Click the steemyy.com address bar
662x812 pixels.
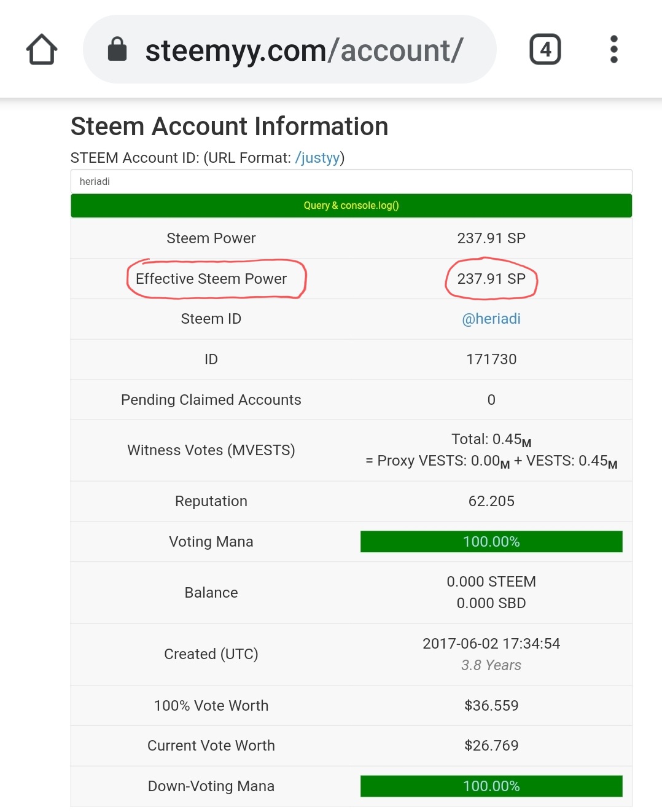(303, 50)
